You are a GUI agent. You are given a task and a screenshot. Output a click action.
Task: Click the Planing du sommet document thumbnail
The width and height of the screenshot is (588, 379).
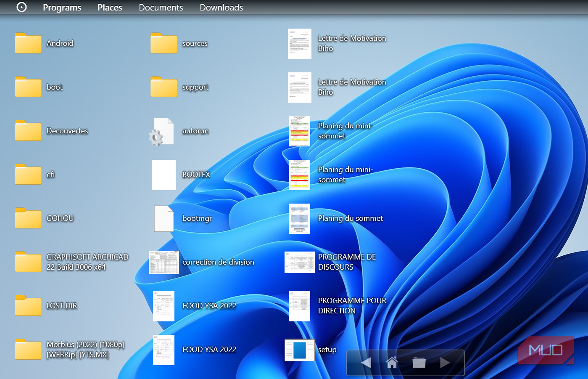(300, 219)
